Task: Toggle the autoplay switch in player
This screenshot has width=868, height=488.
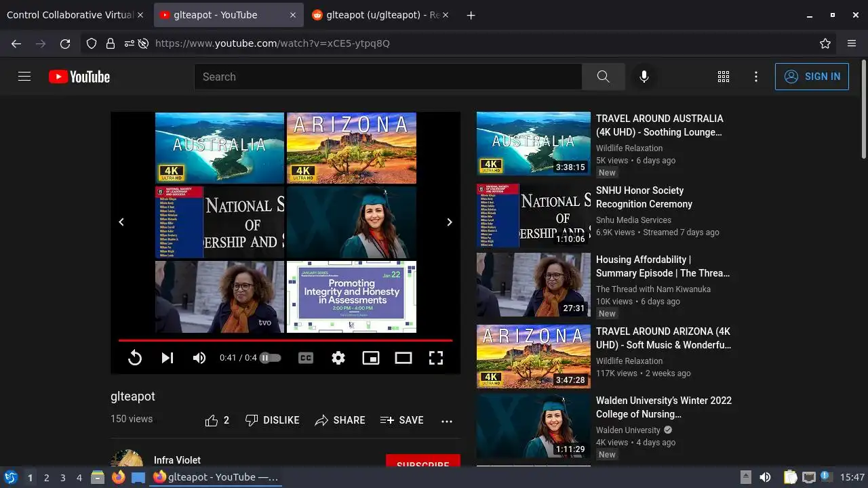Action: [270, 358]
